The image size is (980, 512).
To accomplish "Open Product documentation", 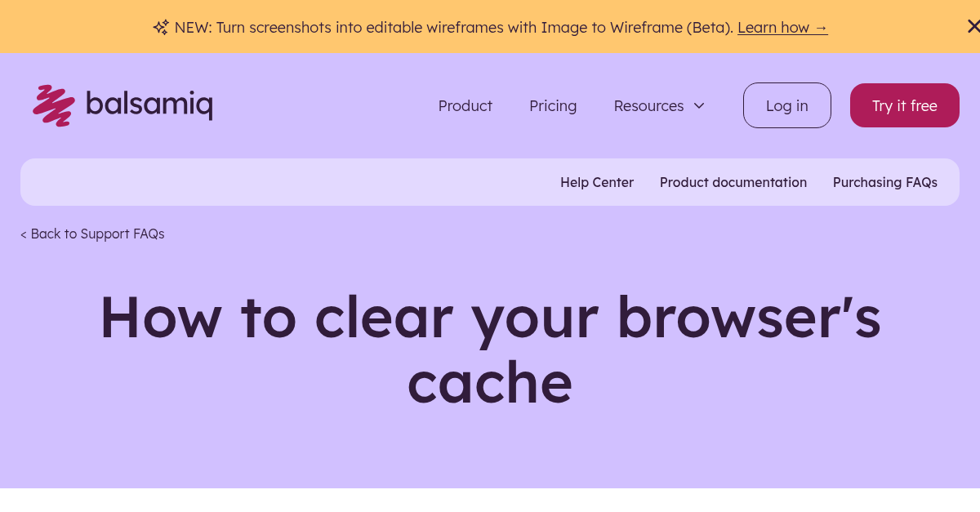I will coord(733,182).
